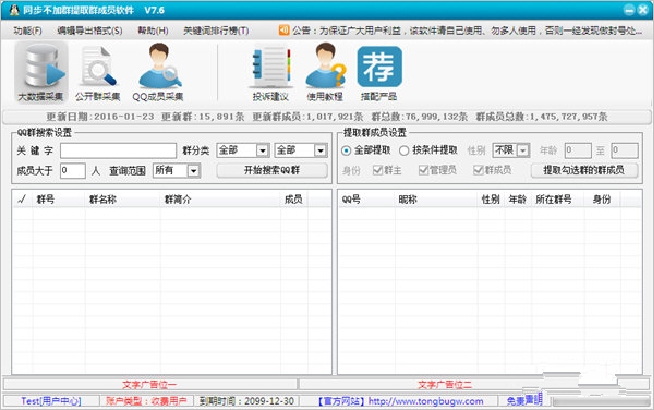Close the application window
654x410 pixels.
coord(643,10)
